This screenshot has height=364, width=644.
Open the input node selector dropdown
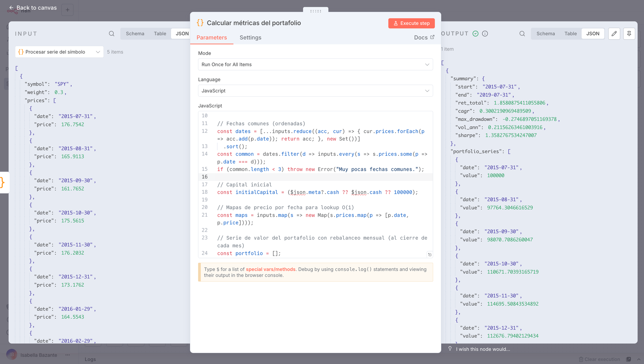click(59, 52)
